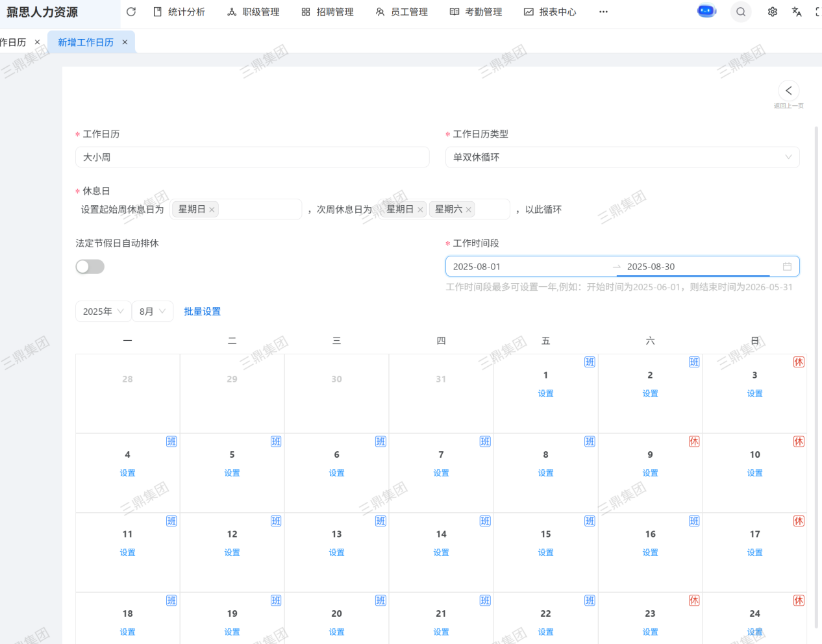822x644 pixels.
Task: Click 设置 under August 15
Action: click(x=545, y=552)
